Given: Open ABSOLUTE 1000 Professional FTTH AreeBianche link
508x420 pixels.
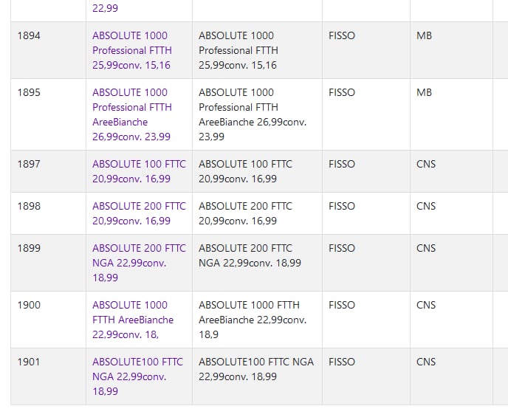Looking at the screenshot, I should click(x=132, y=114).
